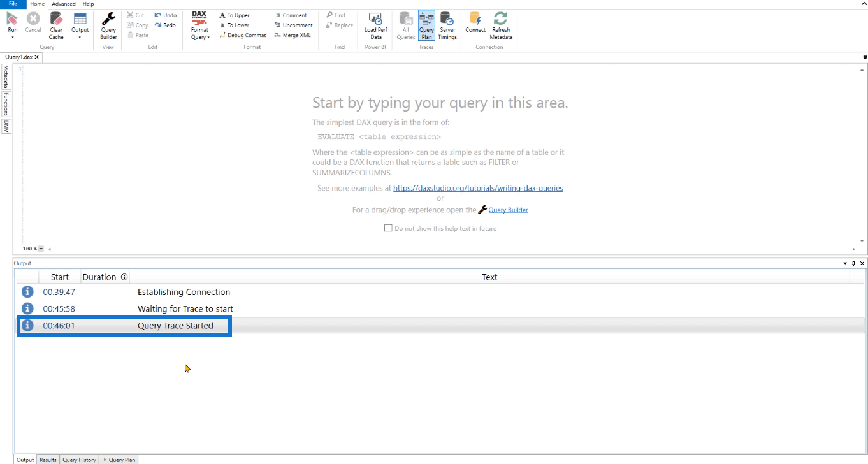
Task: Undo the last edit
Action: 166,15
